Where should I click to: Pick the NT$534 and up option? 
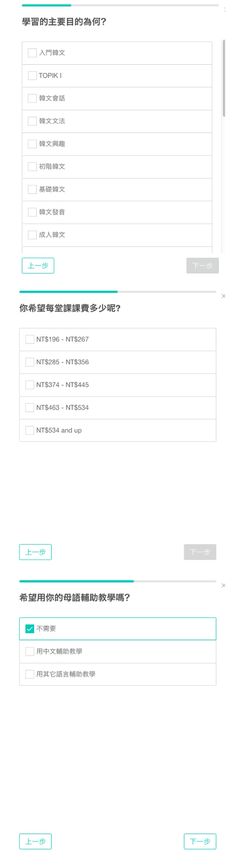point(30,430)
